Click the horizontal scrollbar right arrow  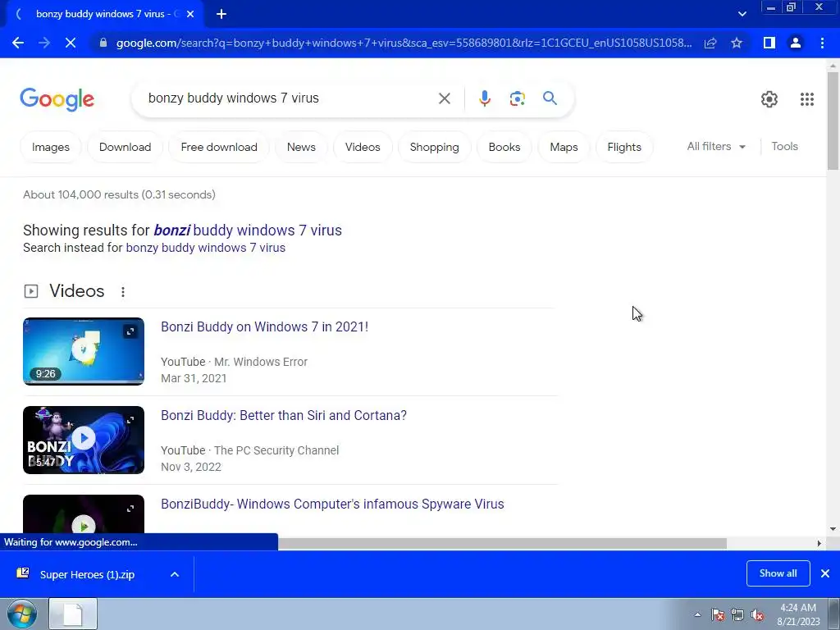(819, 543)
